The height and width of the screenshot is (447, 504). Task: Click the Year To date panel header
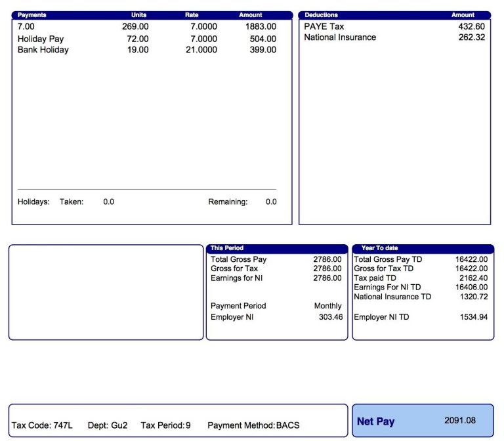[379, 248]
